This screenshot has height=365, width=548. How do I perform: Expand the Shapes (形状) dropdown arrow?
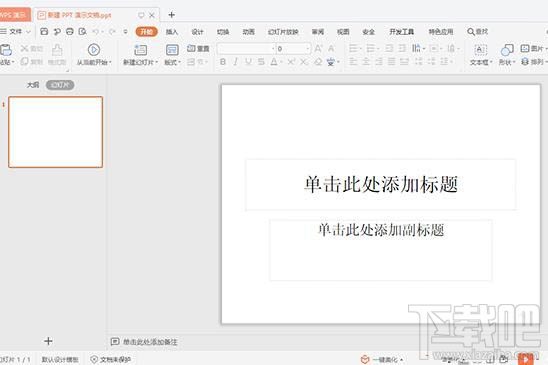pyautogui.click(x=514, y=62)
